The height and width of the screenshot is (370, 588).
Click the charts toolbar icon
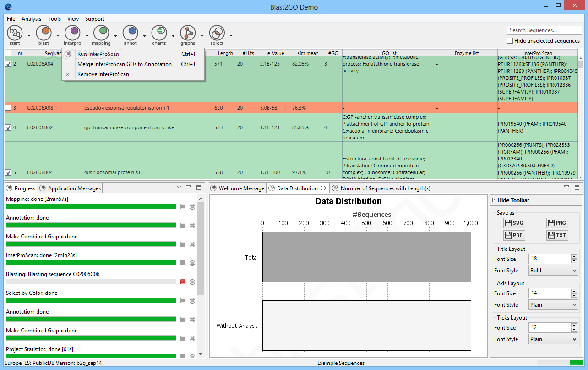159,33
